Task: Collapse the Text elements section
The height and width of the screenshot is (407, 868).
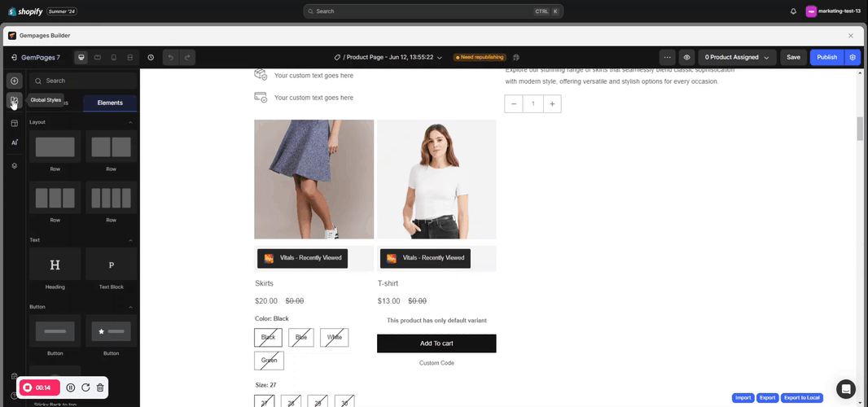Action: click(130, 240)
